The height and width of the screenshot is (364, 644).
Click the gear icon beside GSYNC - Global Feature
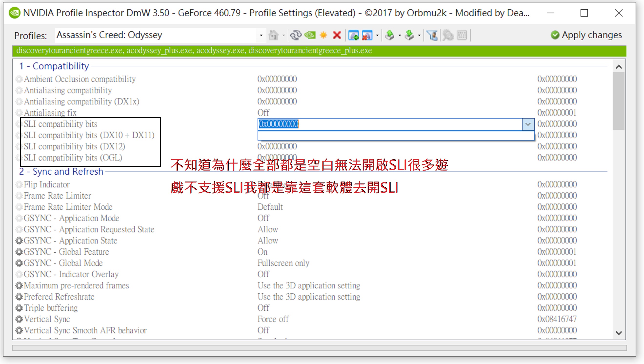point(19,252)
